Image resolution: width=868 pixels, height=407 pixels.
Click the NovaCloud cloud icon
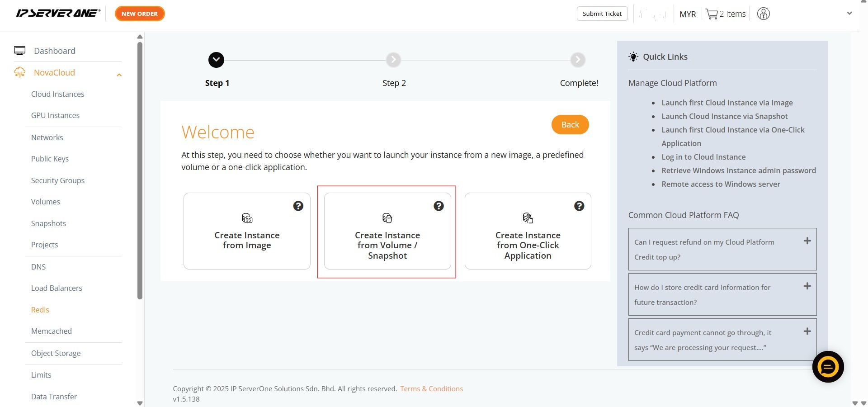(x=19, y=72)
